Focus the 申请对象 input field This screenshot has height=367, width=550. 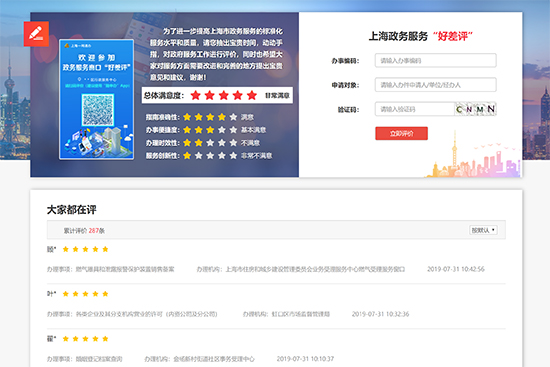tap(436, 85)
